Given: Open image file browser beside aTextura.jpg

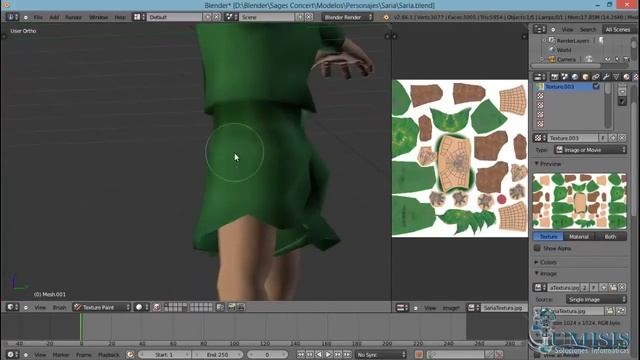Looking at the screenshot, I should pyautogui.click(x=613, y=287).
